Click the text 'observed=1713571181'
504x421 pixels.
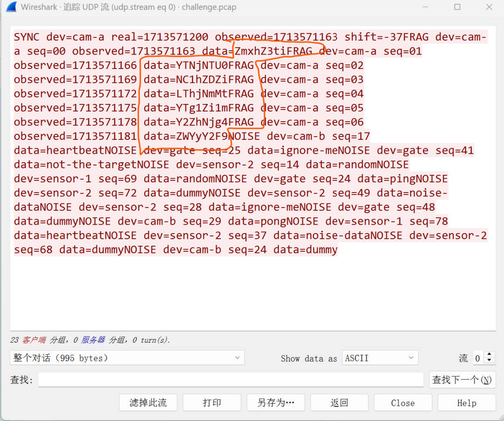coord(75,136)
